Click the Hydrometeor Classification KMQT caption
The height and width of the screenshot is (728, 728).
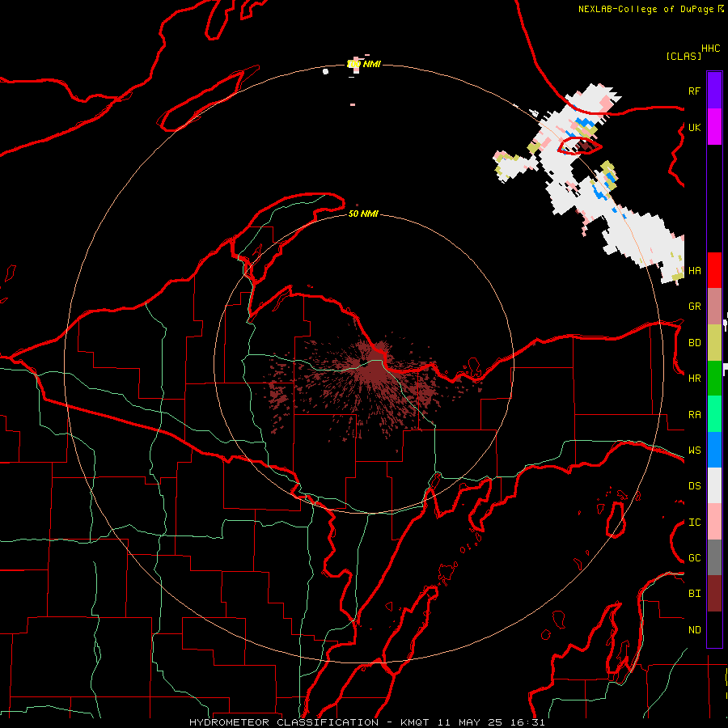pos(366,722)
